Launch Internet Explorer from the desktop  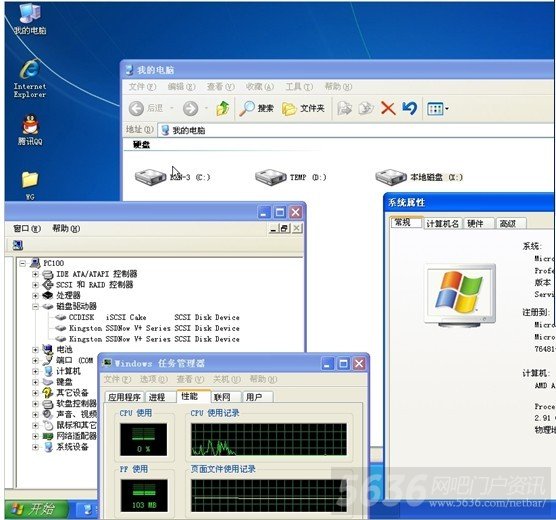(x=30, y=79)
